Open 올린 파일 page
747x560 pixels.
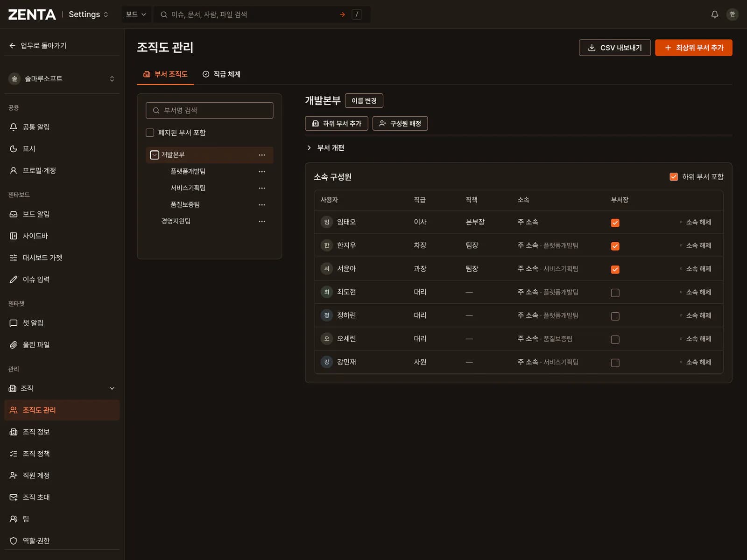pos(62,345)
